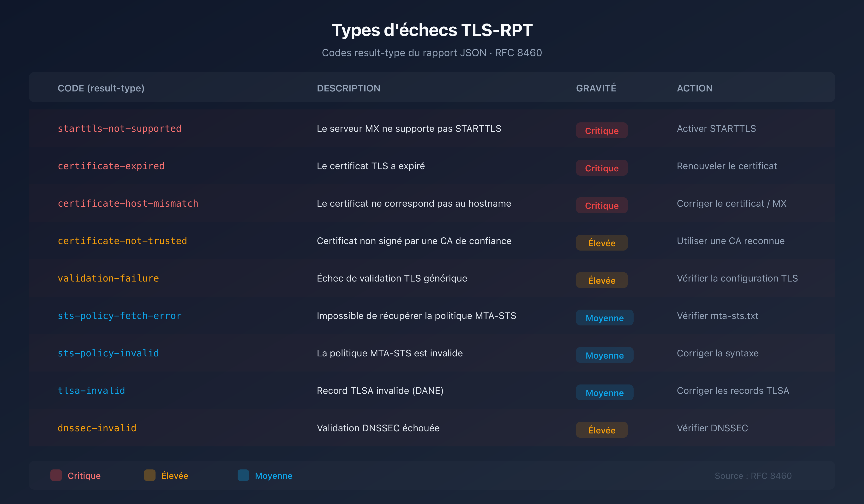Click the GRAVITÉ column header
The width and height of the screenshot is (864, 504).
(x=595, y=88)
